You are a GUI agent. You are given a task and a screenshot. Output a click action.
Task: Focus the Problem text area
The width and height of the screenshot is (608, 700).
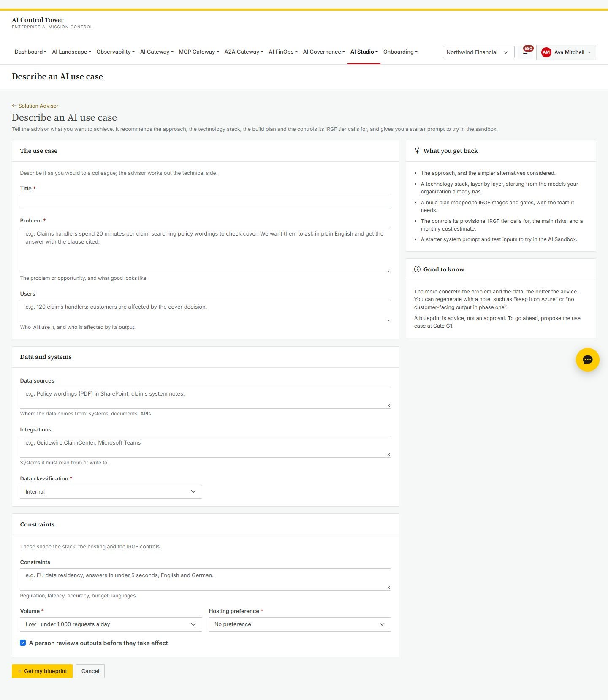click(205, 250)
